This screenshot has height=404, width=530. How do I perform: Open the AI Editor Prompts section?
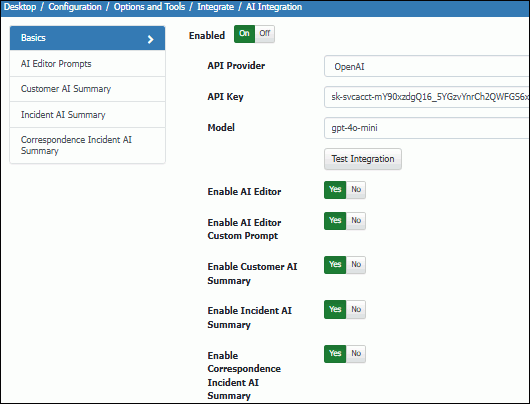point(88,64)
